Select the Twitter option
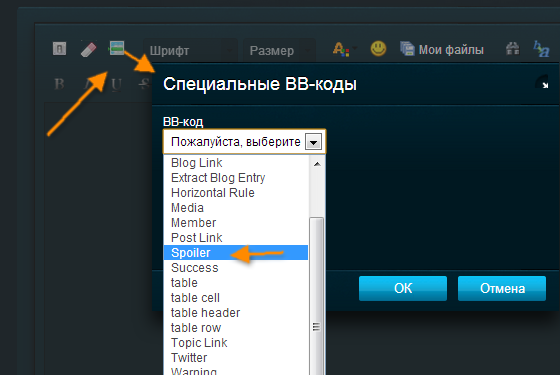 [236, 358]
